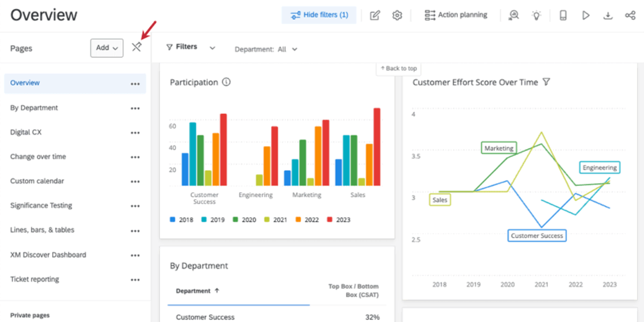Image resolution: width=644 pixels, height=322 pixels.
Task: Open mobile preview with the phone icon
Action: [562, 15]
